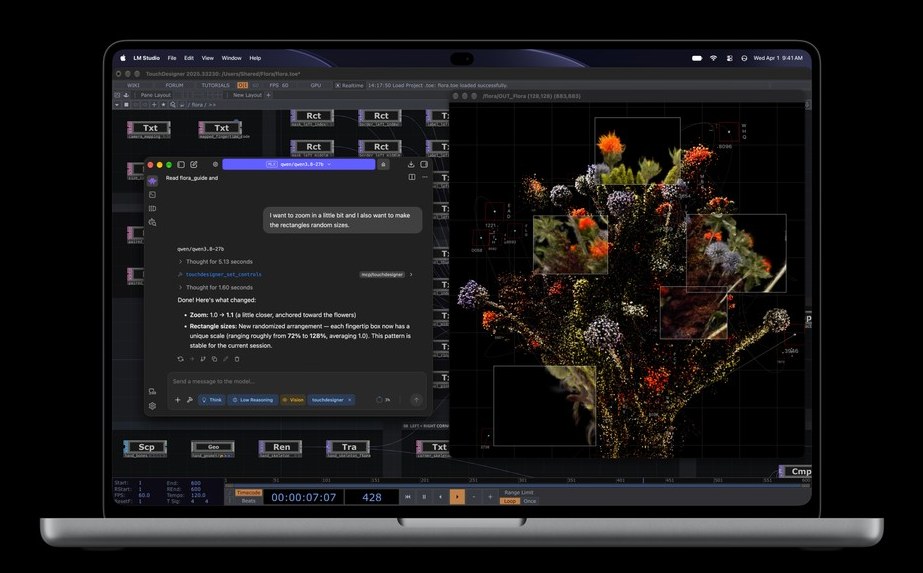The image size is (923, 573).
Task: Expand the 'Thought for 5.13 seconds' section
Action: 215,261
